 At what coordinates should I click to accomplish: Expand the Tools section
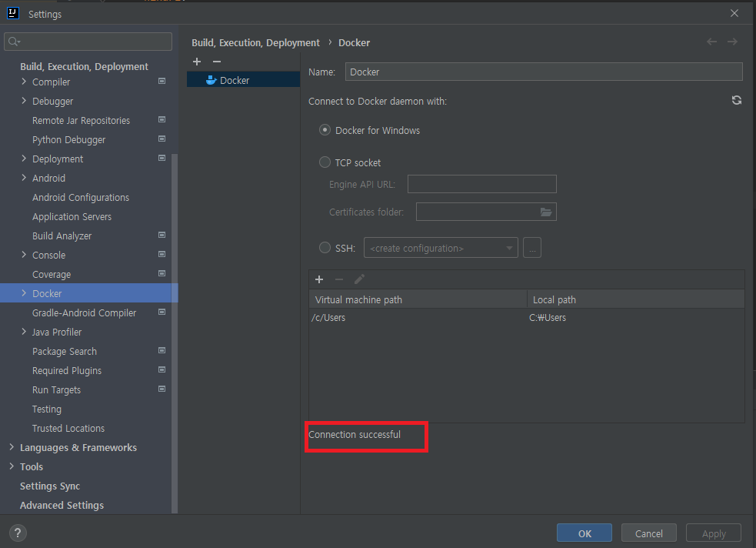click(12, 466)
